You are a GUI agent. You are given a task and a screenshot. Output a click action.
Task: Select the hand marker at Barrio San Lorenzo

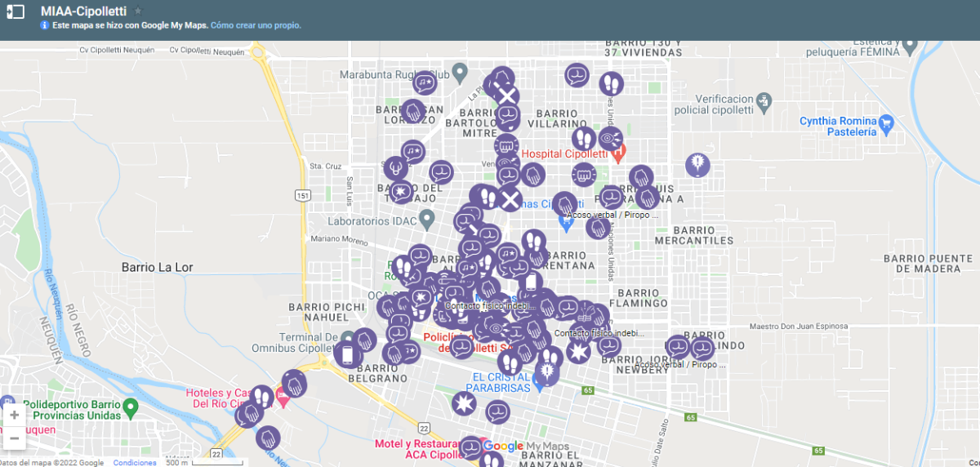click(414, 111)
